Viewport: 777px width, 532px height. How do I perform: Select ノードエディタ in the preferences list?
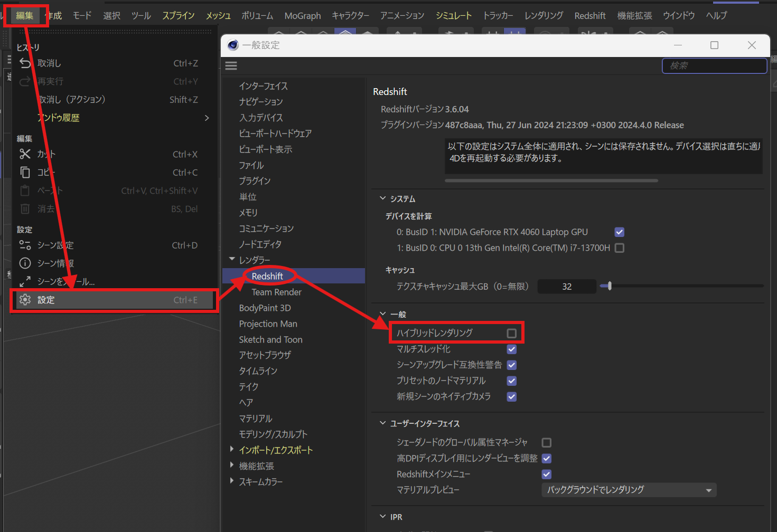260,244
